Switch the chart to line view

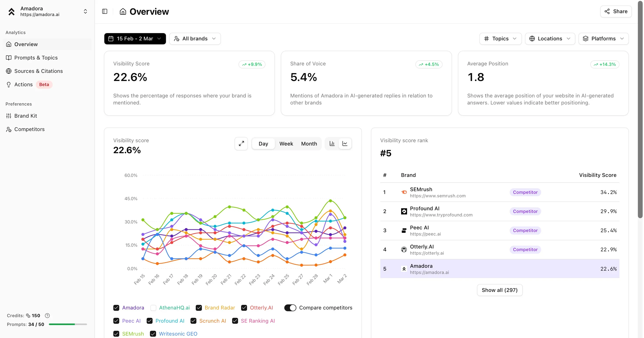click(x=345, y=144)
